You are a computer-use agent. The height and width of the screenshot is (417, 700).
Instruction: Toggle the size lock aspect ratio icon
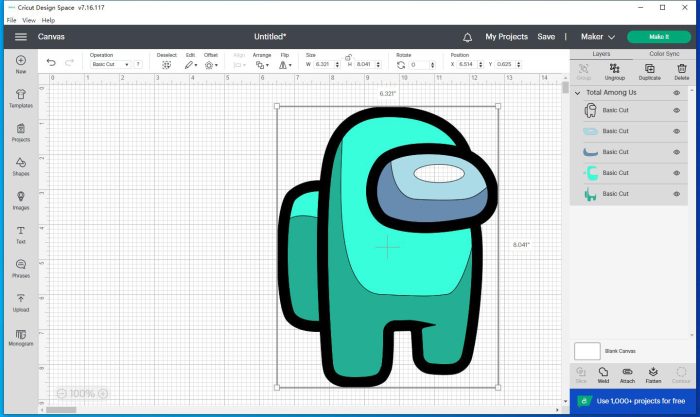tap(348, 57)
